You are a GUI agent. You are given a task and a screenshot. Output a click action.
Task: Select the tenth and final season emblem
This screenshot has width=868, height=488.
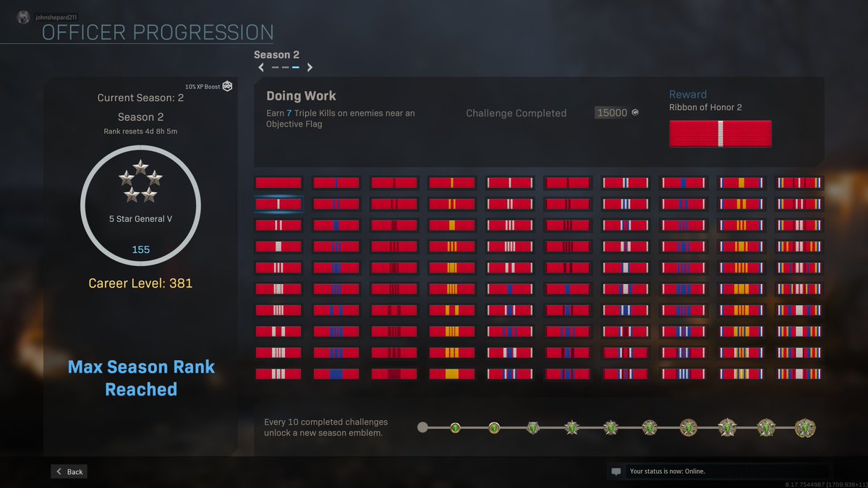[805, 427]
